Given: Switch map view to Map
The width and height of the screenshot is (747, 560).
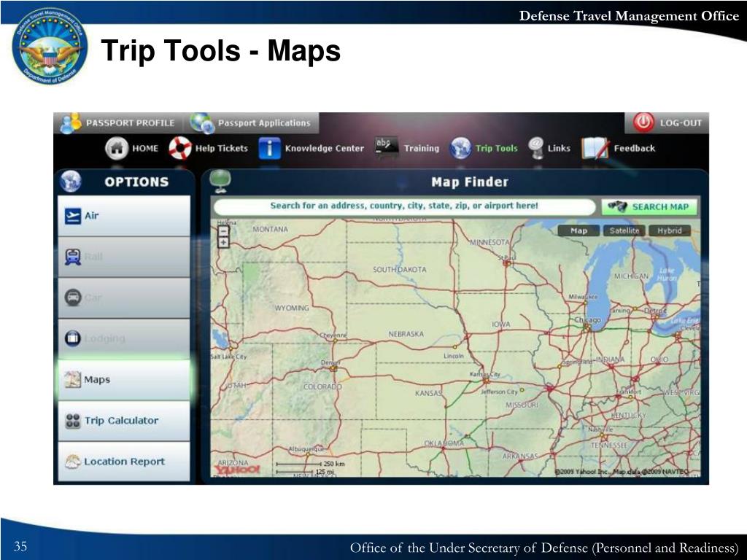Looking at the screenshot, I should [578, 230].
